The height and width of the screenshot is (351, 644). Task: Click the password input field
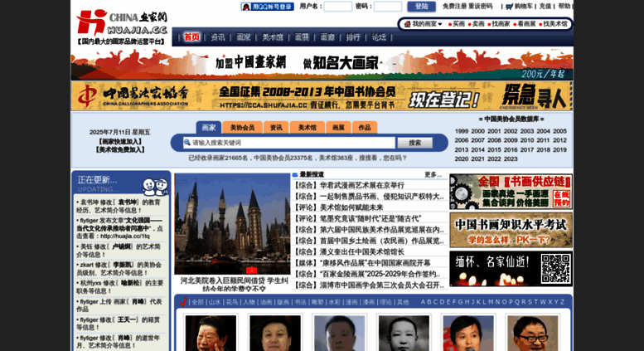click(388, 7)
